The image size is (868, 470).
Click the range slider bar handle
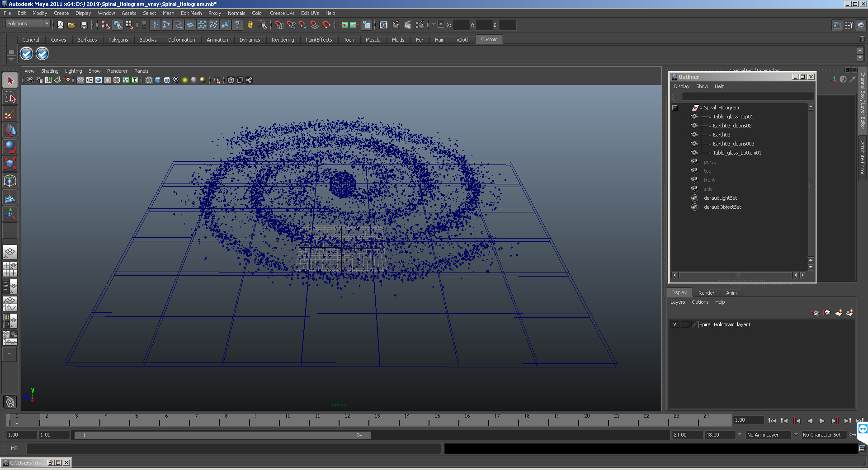[222, 435]
